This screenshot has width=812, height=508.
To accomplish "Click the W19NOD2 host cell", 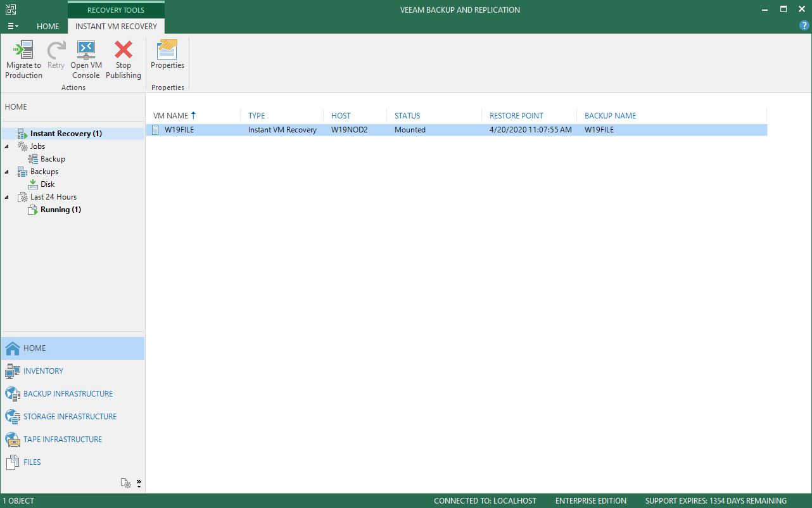I will pyautogui.click(x=350, y=130).
